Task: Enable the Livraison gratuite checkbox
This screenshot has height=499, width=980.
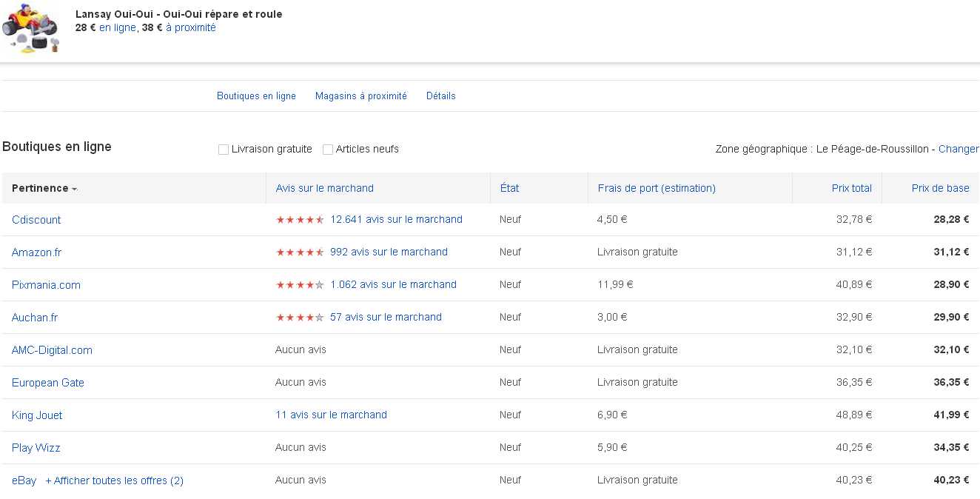Action: point(224,150)
